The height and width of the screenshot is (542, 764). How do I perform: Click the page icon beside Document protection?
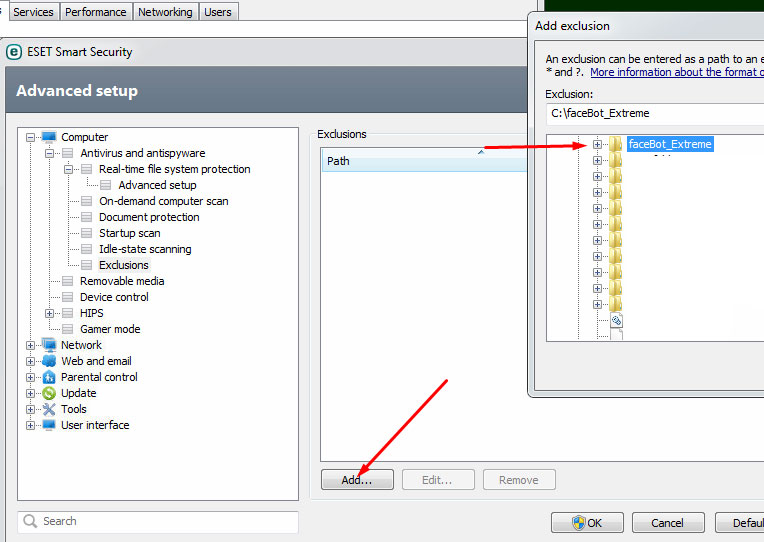[86, 217]
